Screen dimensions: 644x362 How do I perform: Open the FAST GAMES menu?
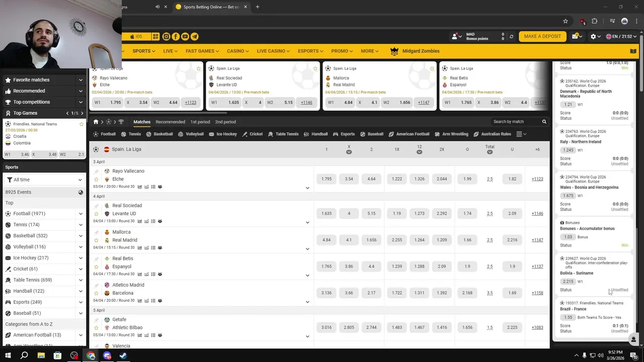click(202, 51)
